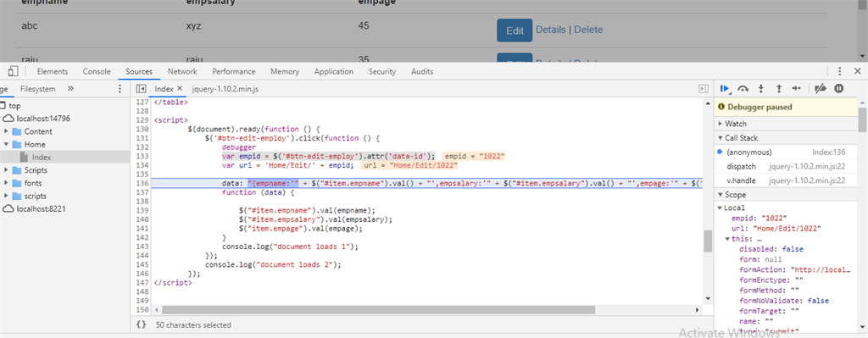
Task: Click the source editor vertical scrollbar thumb
Action: pos(708,241)
